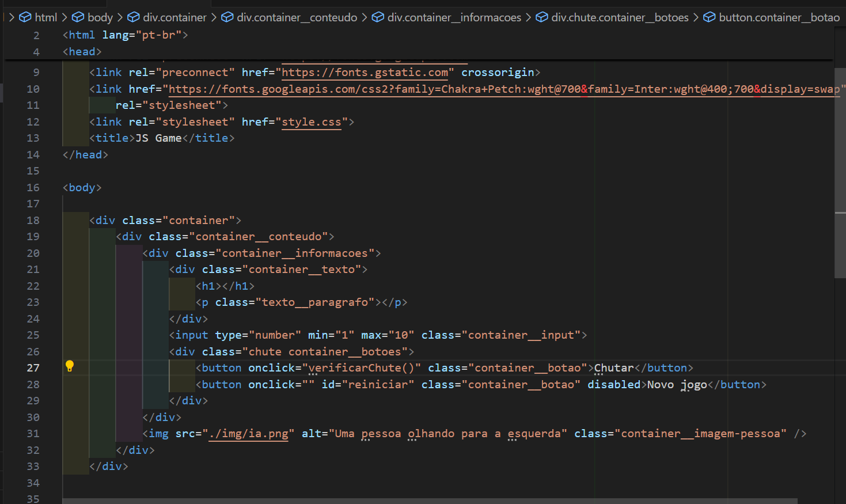The image size is (846, 504).
Task: Click the sticky head tag line
Action: (x=82, y=52)
